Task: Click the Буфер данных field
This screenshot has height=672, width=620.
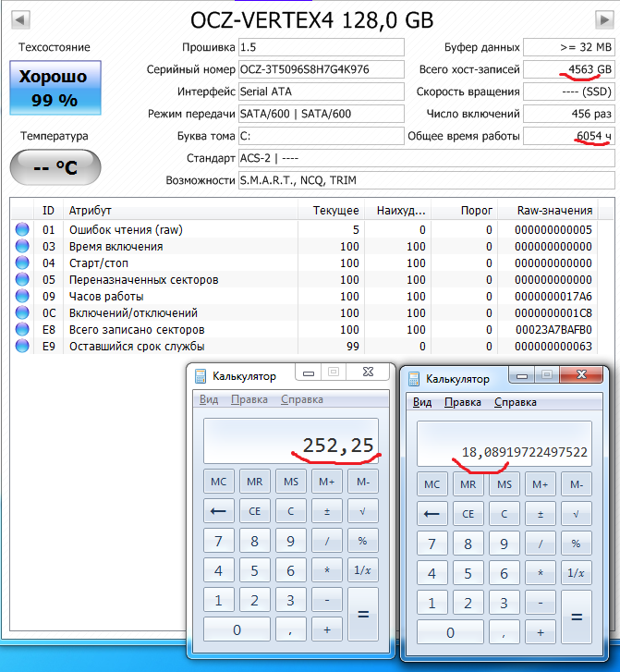Action: click(569, 47)
